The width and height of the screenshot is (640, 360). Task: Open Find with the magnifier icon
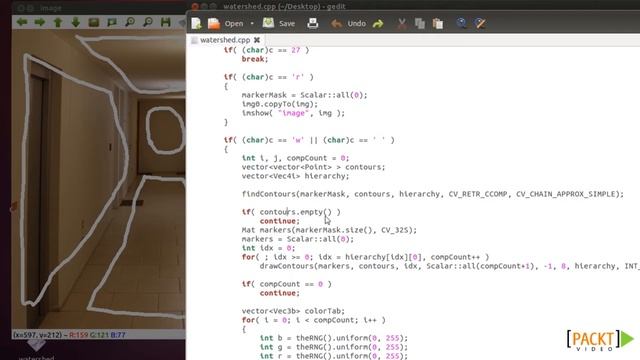tap(462, 23)
